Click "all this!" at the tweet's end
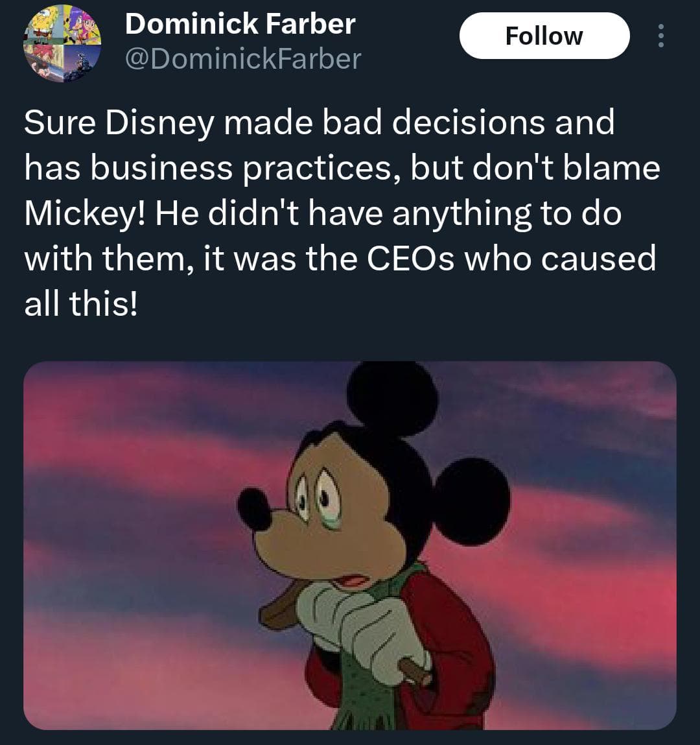Image resolution: width=700 pixels, height=745 pixels. tap(80, 304)
